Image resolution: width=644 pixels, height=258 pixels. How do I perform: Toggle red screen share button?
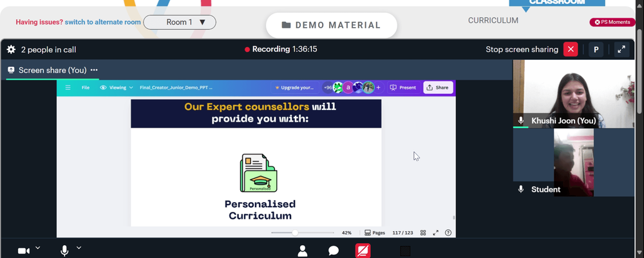click(x=363, y=251)
